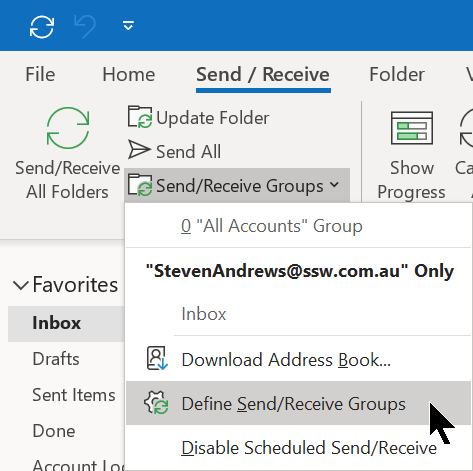Viewport: 473px width, 471px height.
Task: Click the Show Progress label
Action: point(411,180)
